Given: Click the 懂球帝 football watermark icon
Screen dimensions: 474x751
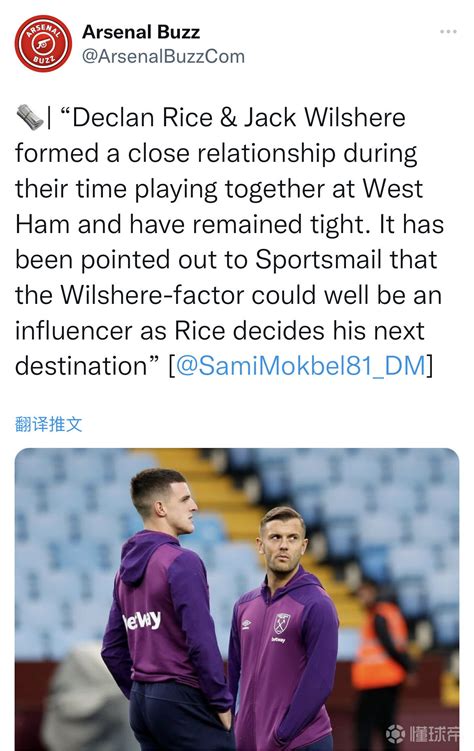Looking at the screenshot, I should click(395, 734).
